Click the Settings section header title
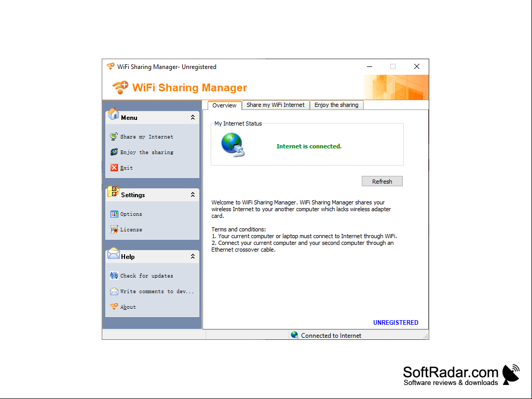The height and width of the screenshot is (399, 532). click(133, 195)
